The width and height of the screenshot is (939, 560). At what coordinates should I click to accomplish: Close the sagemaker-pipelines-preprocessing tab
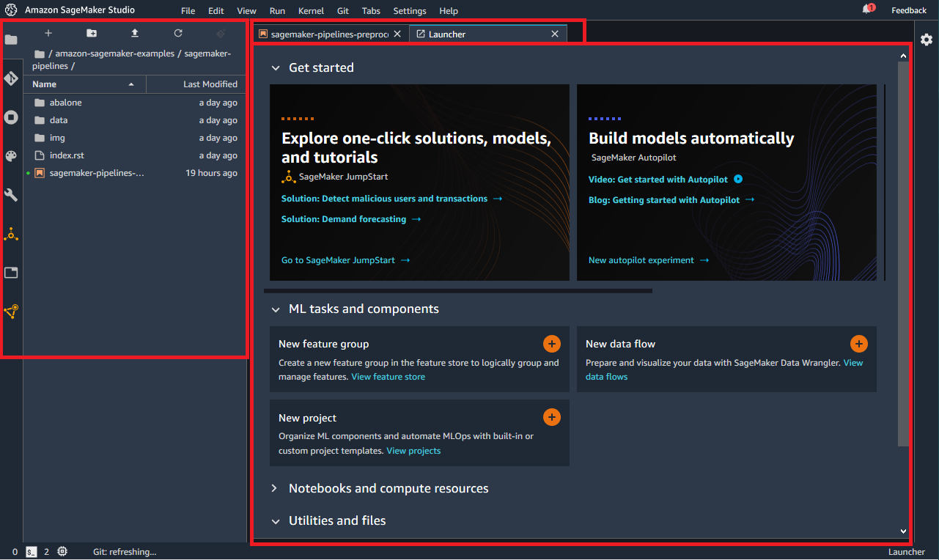pyautogui.click(x=397, y=34)
